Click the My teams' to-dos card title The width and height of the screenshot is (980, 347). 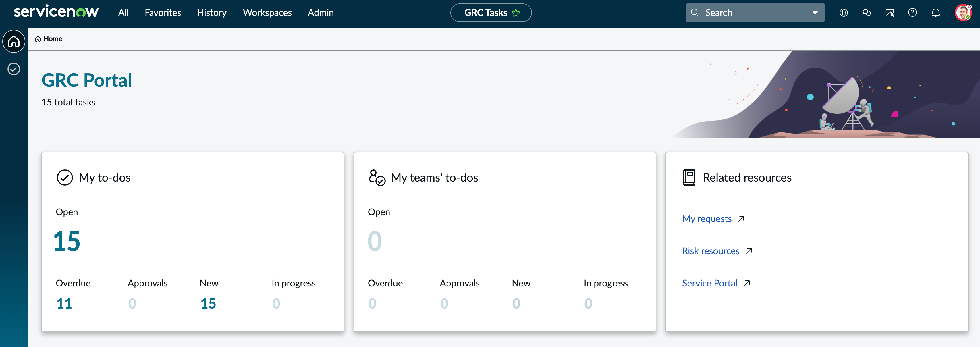[x=435, y=178]
